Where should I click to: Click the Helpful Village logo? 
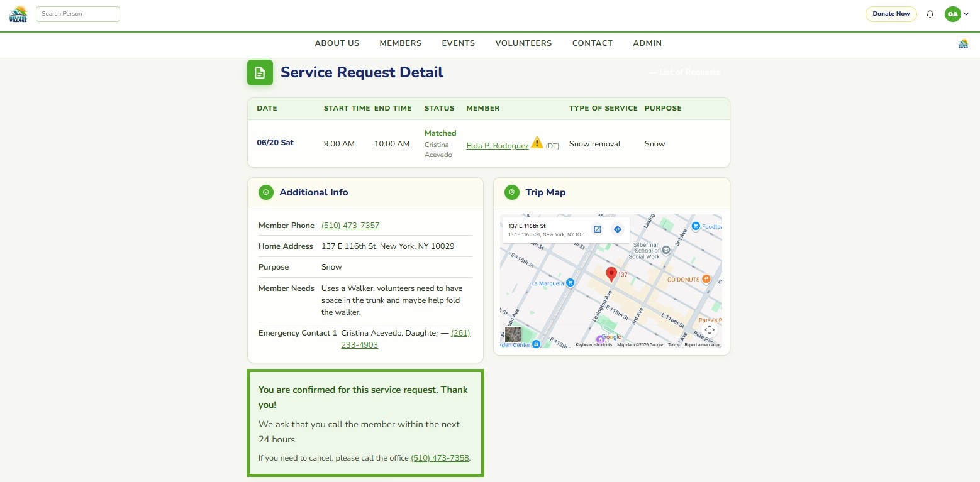[18, 14]
